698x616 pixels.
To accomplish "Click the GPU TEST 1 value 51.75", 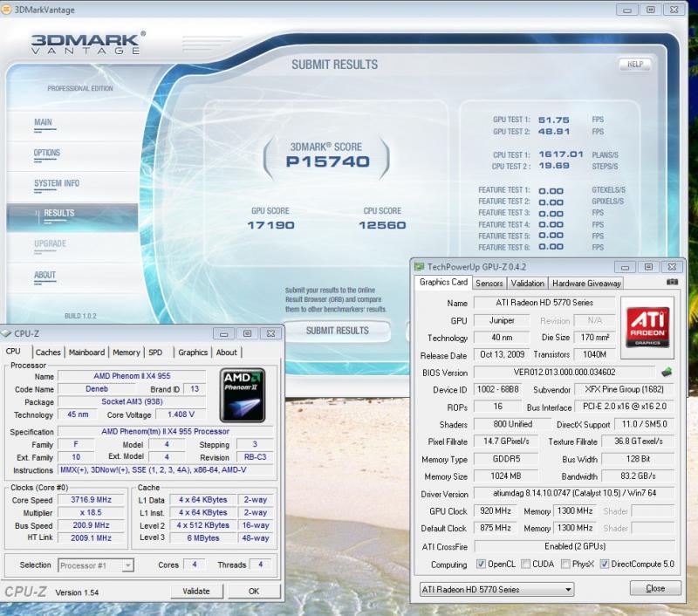I will [x=554, y=120].
